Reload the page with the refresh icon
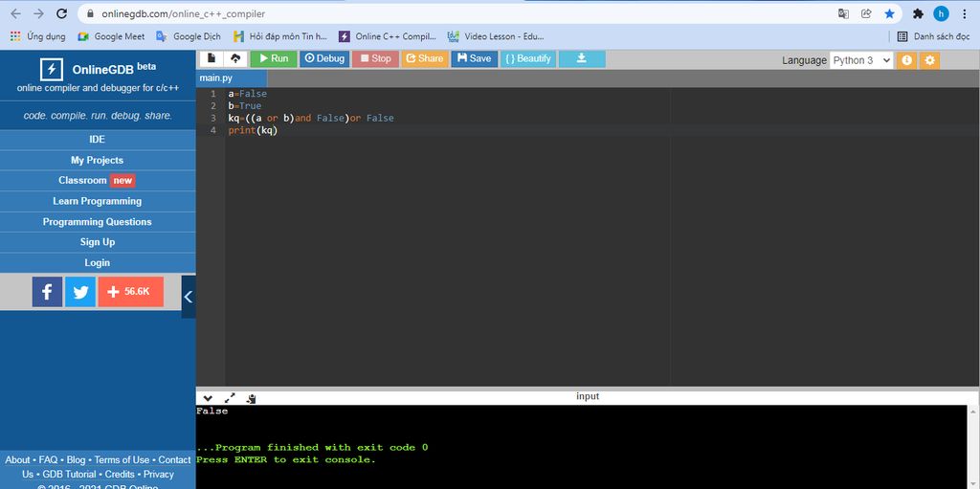Viewport: 980px width, 489px height. pyautogui.click(x=61, y=13)
